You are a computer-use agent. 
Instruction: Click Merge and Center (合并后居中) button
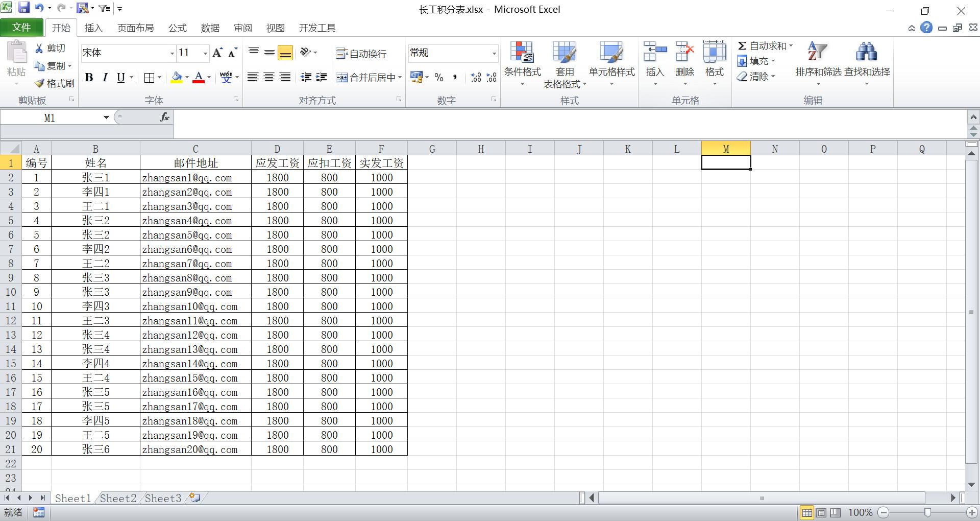(365, 78)
